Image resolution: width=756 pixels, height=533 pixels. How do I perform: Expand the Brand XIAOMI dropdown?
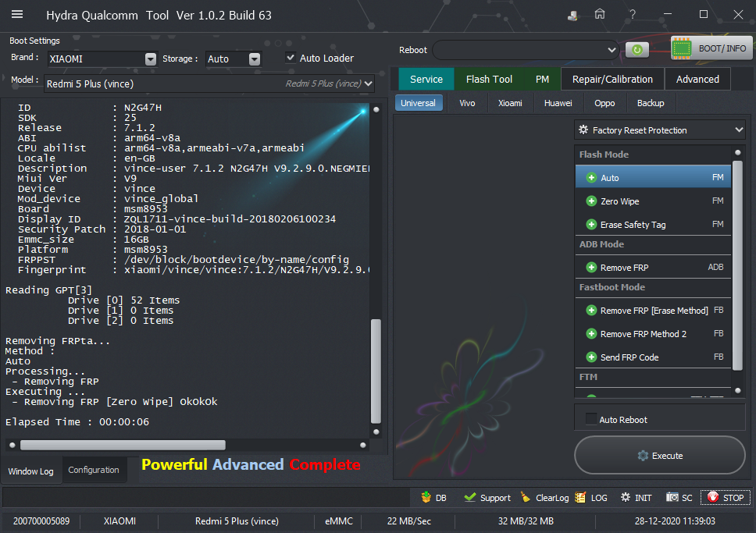151,59
